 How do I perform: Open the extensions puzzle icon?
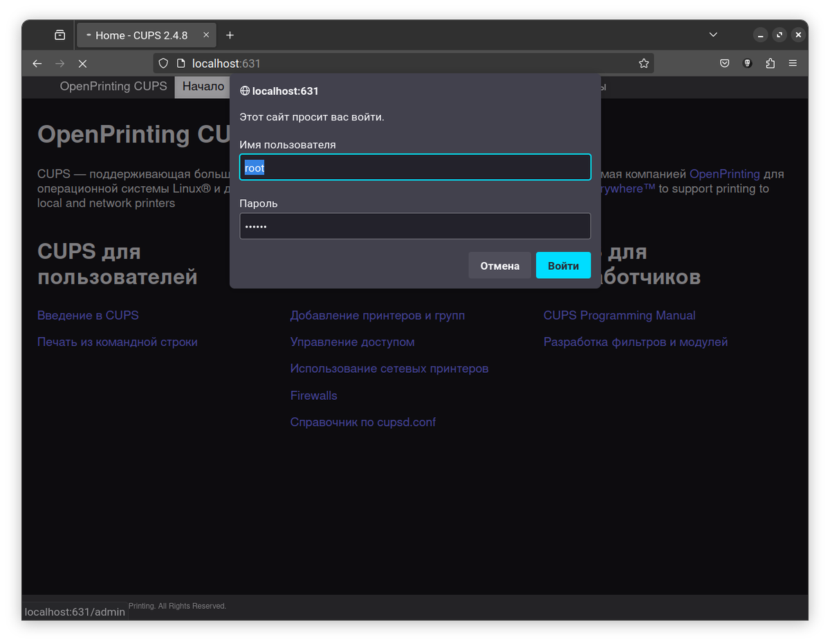point(771,64)
